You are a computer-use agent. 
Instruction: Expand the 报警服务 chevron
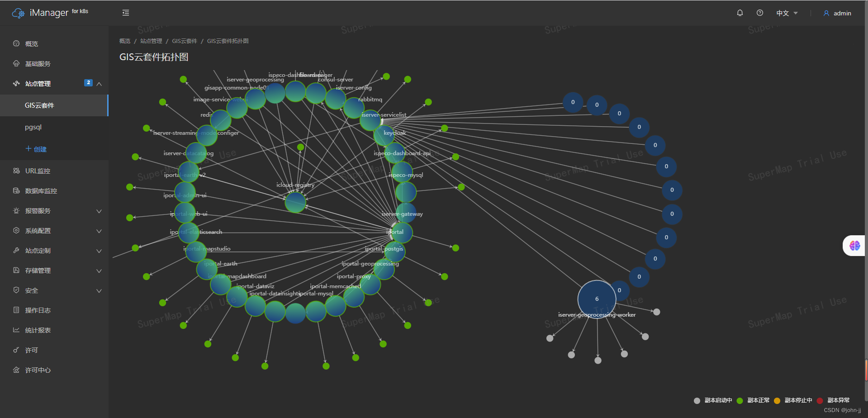99,211
